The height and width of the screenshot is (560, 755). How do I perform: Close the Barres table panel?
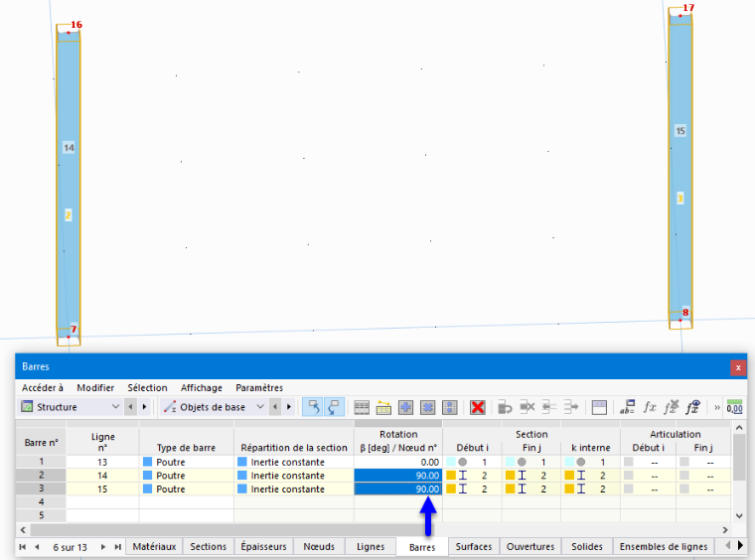coord(738,367)
